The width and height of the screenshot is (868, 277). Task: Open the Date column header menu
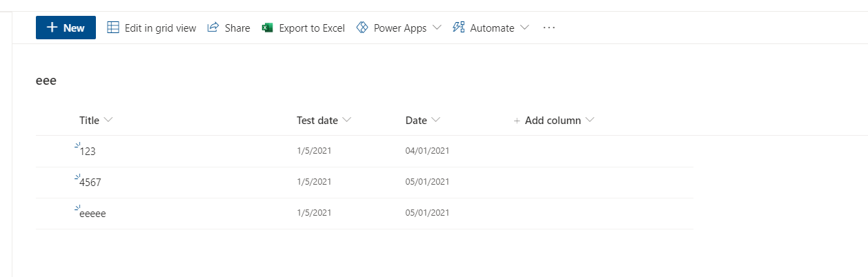coord(435,120)
